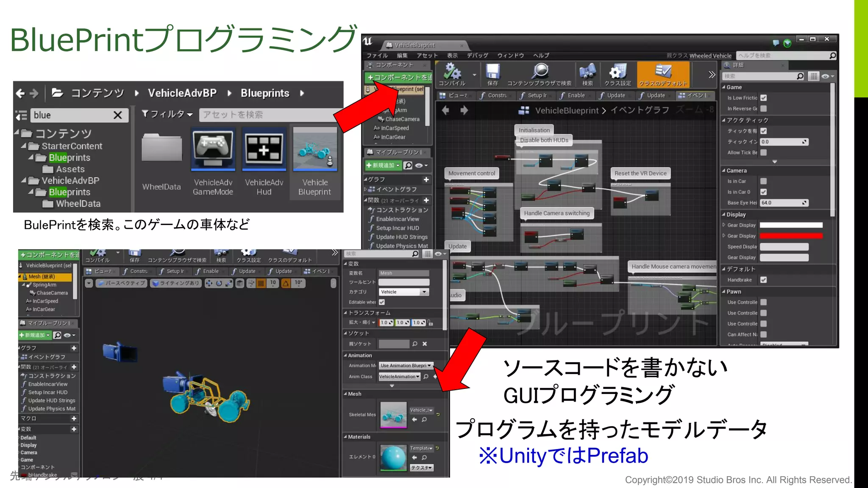Viewport: 868px width, 488px height.
Task: Open the Filters dropdown in content browser
Action: 167,114
